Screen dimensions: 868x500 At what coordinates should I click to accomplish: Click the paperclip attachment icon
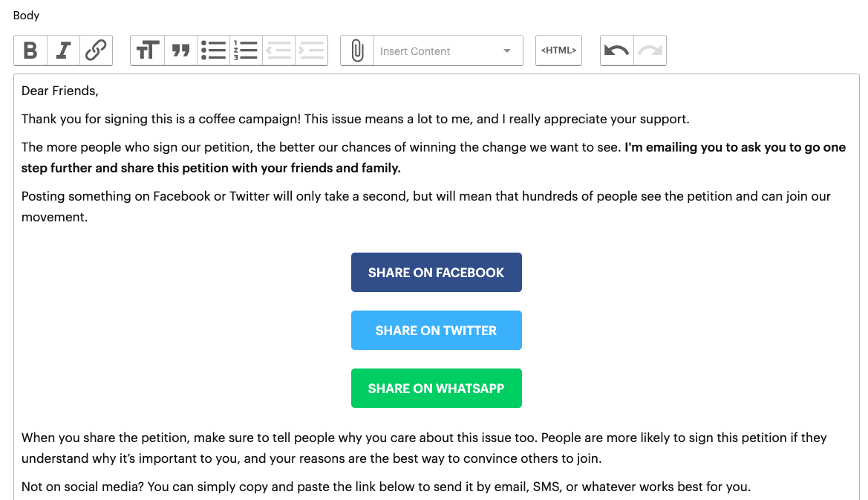[x=357, y=51]
